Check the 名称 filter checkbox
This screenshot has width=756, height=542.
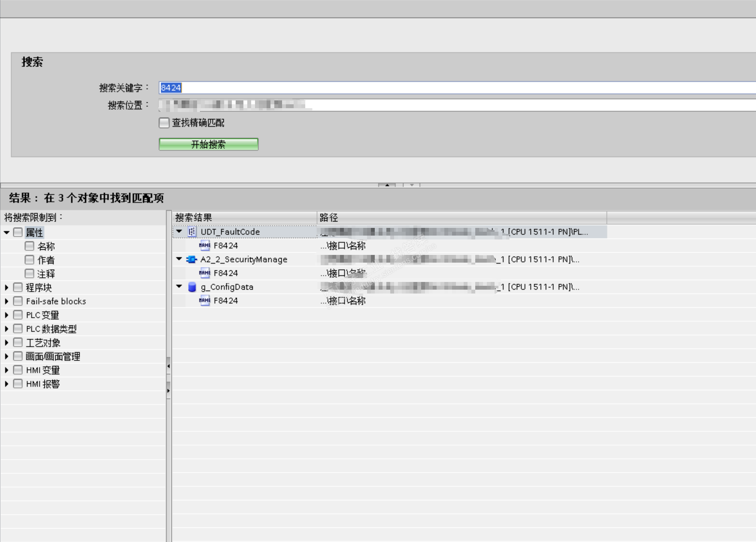pos(29,246)
